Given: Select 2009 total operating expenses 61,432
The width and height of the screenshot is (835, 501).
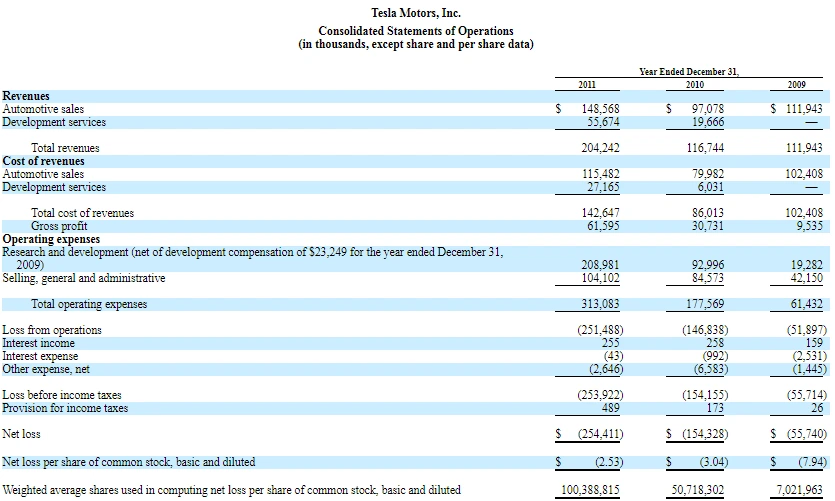Looking at the screenshot, I should [807, 304].
